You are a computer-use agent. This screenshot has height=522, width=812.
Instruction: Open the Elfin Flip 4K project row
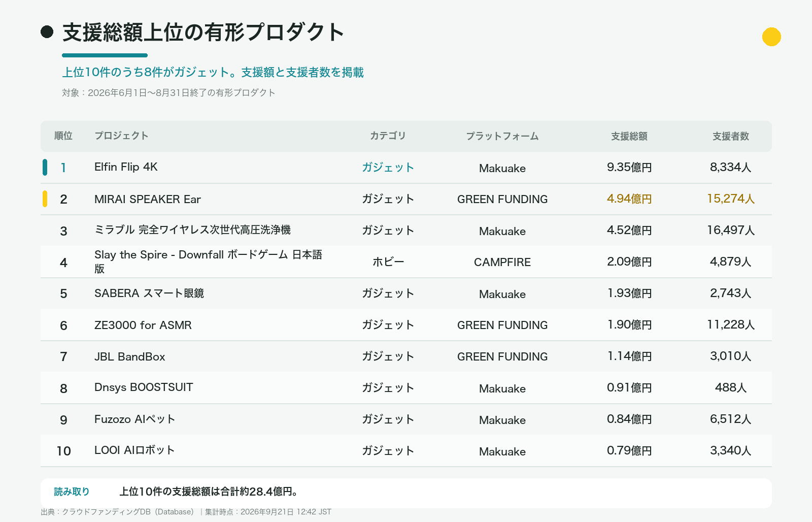tap(406, 168)
